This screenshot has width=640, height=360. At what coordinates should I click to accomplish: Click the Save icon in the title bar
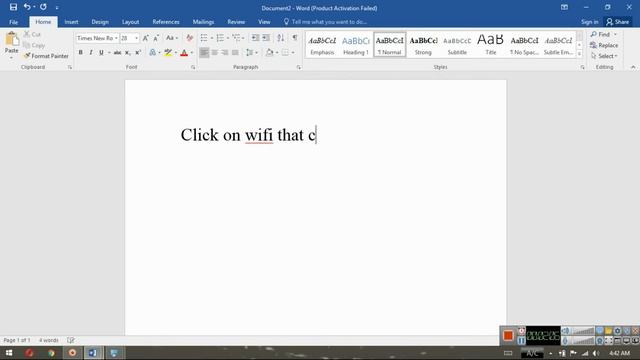[13, 7]
